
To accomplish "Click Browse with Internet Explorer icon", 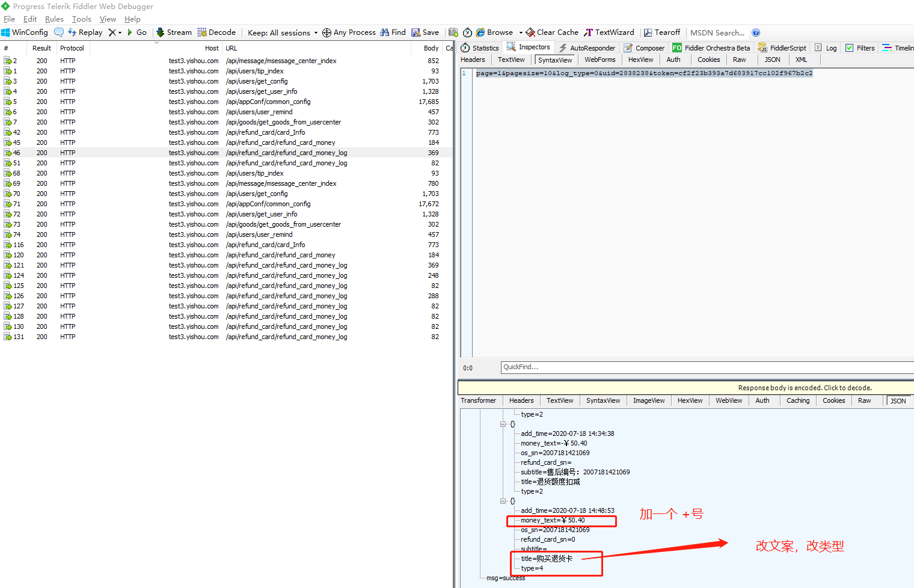I will (x=480, y=32).
